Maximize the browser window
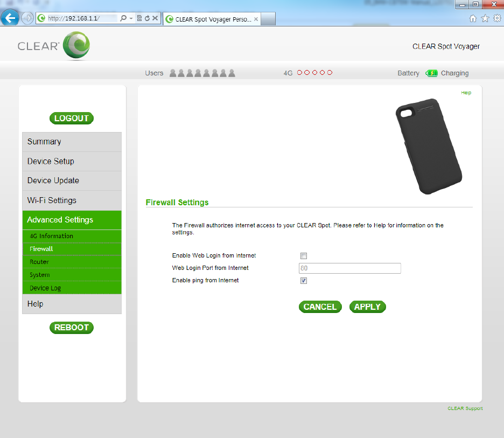504x438 pixels. pyautogui.click(x=475, y=4)
